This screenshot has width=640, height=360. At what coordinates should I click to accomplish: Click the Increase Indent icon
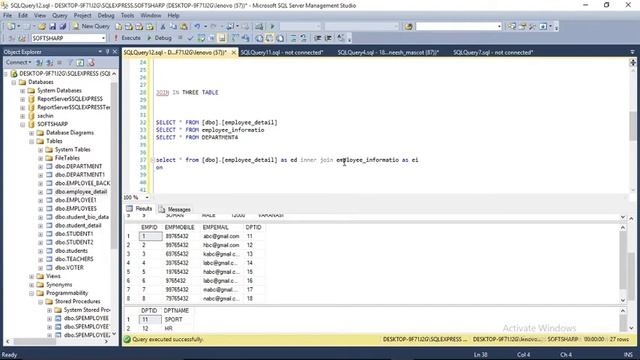coord(328,38)
